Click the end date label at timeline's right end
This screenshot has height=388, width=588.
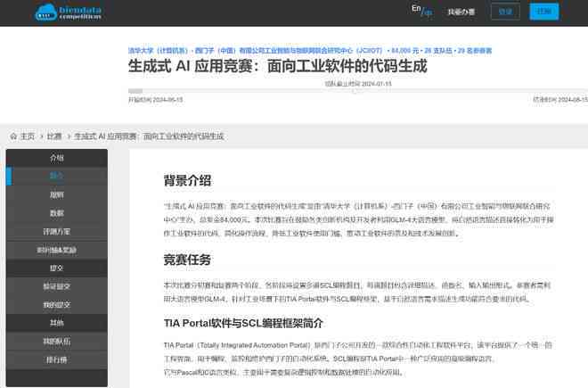click(560, 100)
